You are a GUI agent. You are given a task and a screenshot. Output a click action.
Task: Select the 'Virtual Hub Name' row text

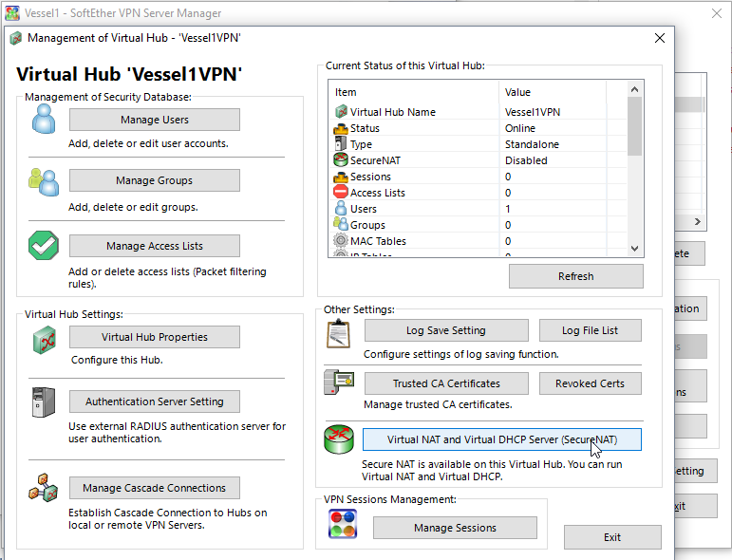point(393,112)
